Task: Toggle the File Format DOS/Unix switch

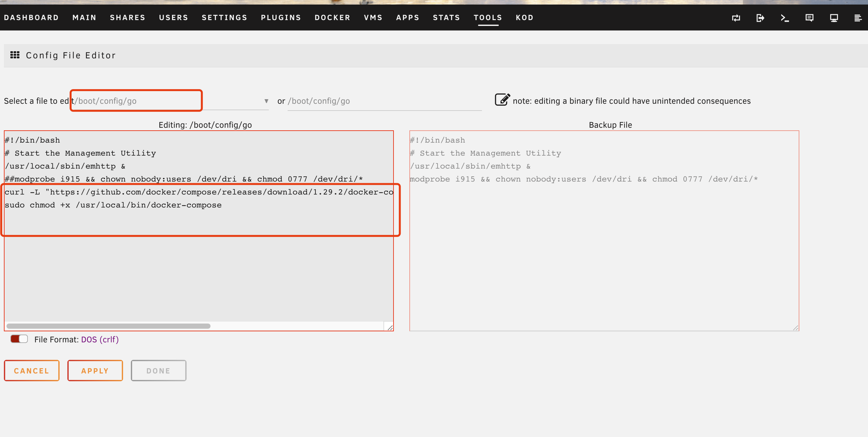Action: tap(19, 339)
